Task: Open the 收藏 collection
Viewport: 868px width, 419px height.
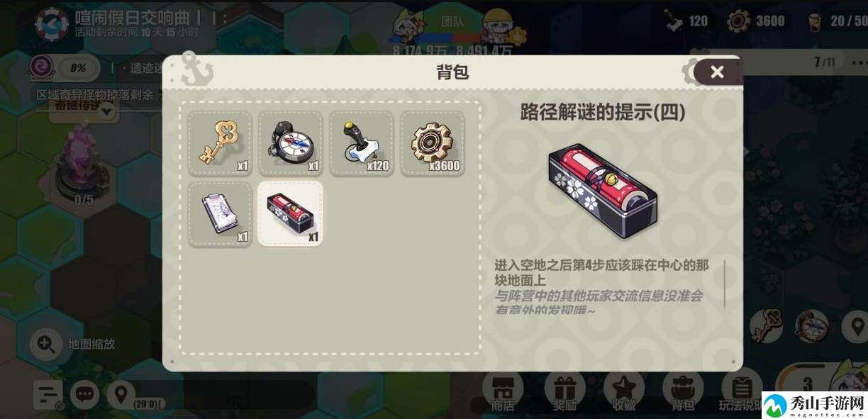Action: click(625, 391)
